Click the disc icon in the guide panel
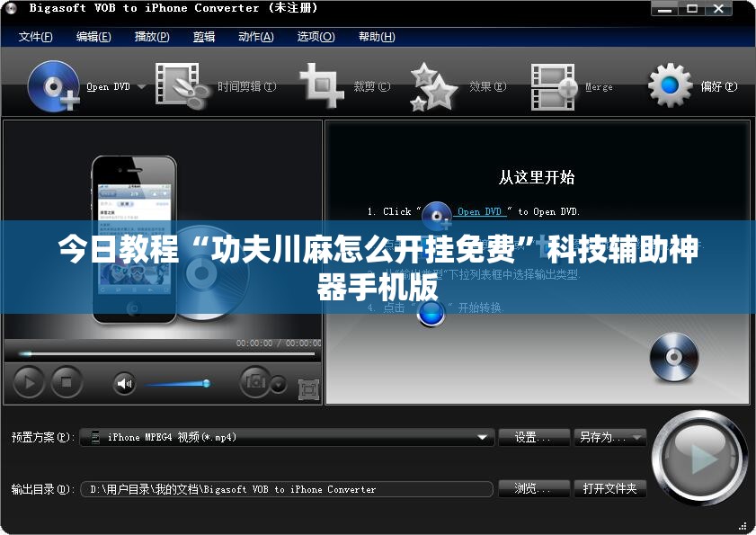756x535 pixels. [x=674, y=357]
